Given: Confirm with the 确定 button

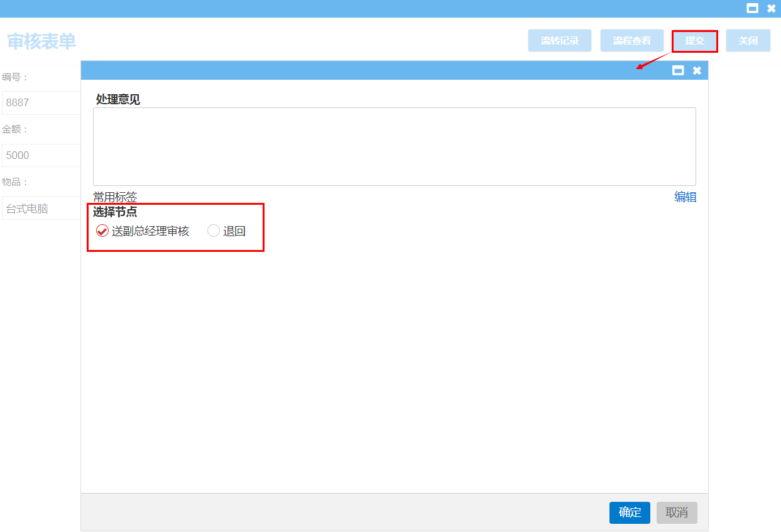Looking at the screenshot, I should coord(630,513).
